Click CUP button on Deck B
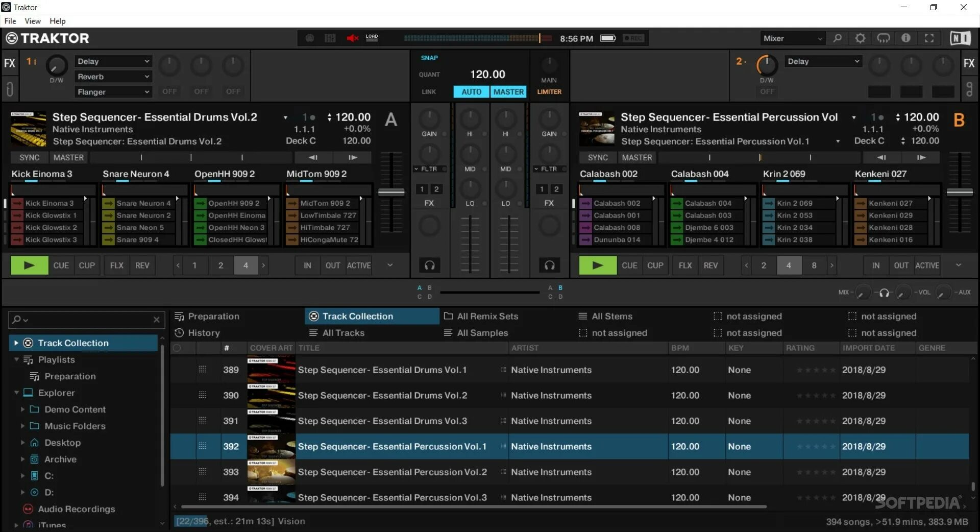 coord(655,265)
